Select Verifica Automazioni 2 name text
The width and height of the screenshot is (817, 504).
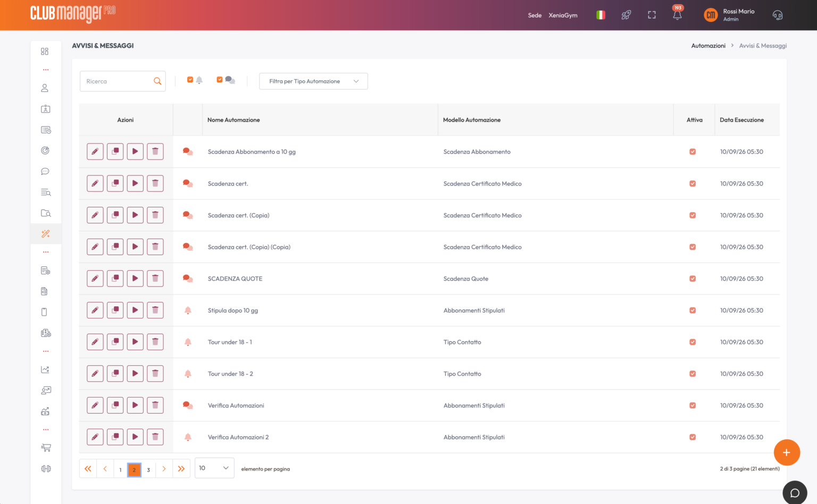[x=238, y=437]
